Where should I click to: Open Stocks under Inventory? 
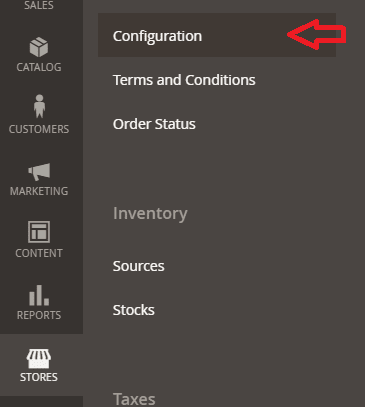133,310
